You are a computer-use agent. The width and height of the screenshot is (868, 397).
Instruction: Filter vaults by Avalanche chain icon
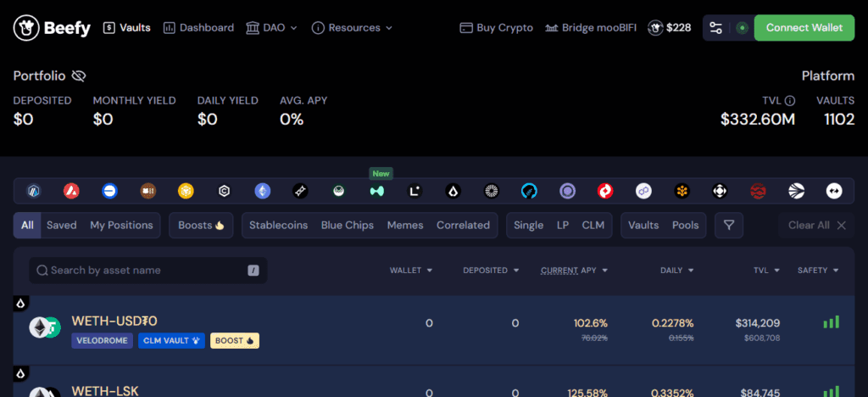click(71, 192)
